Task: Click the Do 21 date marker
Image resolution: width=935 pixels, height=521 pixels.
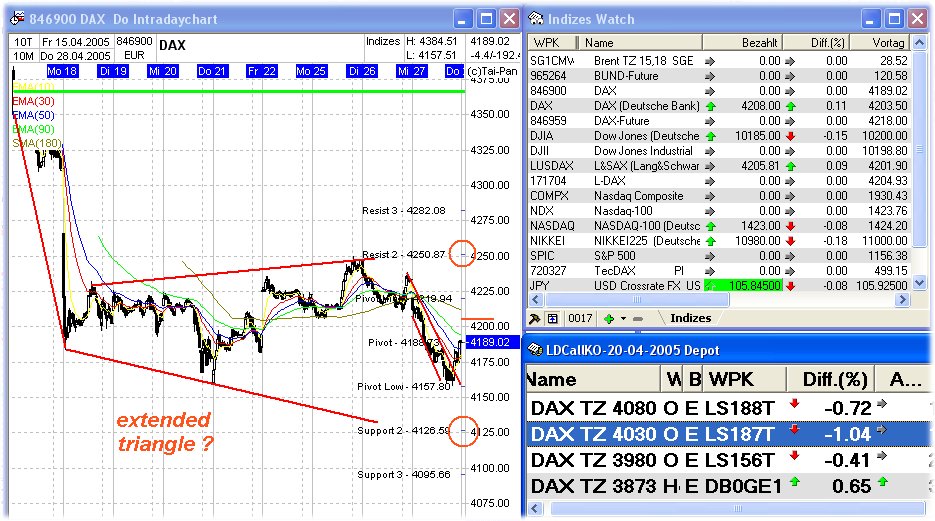Action: pyautogui.click(x=212, y=71)
